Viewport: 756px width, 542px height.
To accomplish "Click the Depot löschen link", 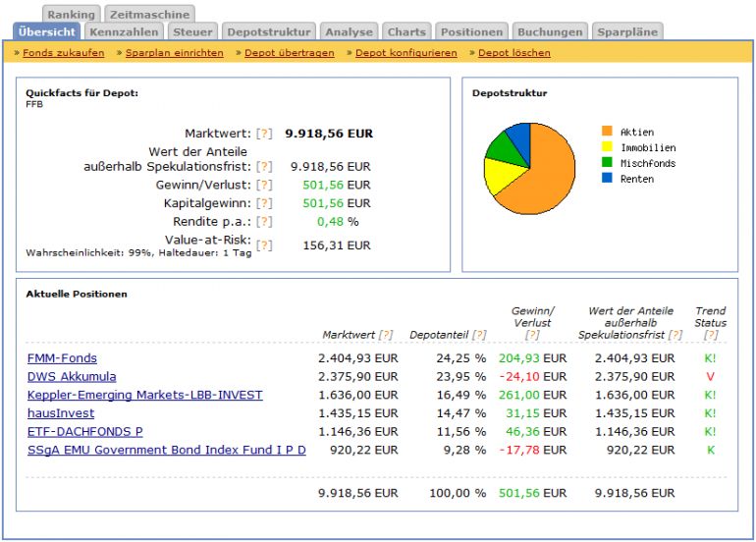I will pos(513,53).
